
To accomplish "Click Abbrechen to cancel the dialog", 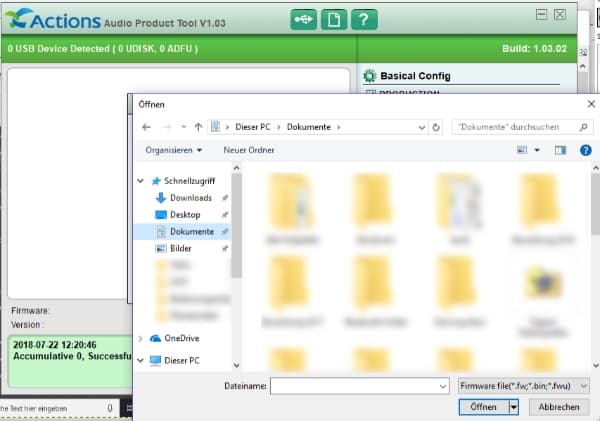I will pyautogui.click(x=559, y=407).
